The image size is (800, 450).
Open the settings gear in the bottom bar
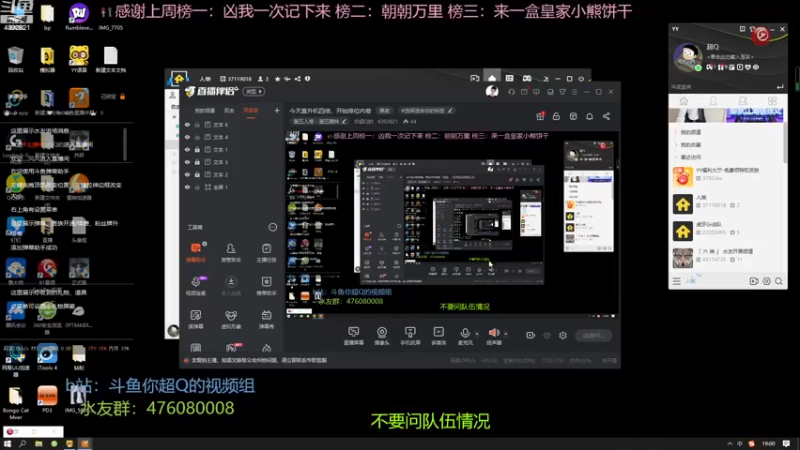click(x=563, y=336)
